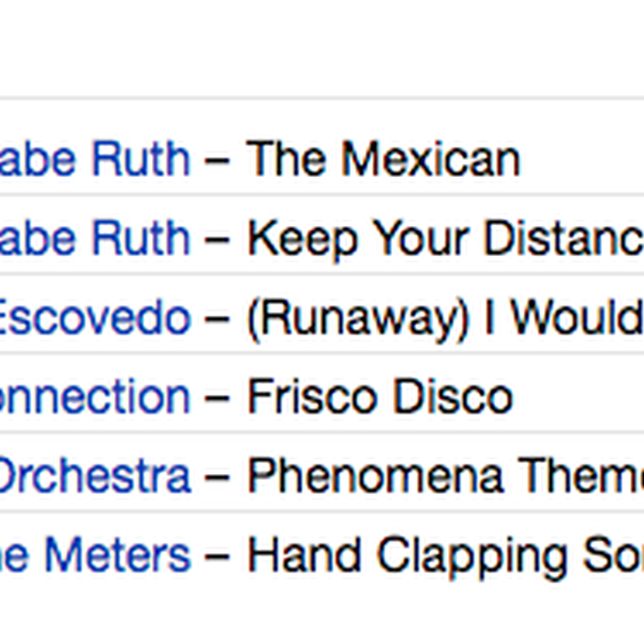Open the Babe Ruth link beside The Mexican
Image resolution: width=644 pixels, height=644 pixels.
tap(95, 158)
